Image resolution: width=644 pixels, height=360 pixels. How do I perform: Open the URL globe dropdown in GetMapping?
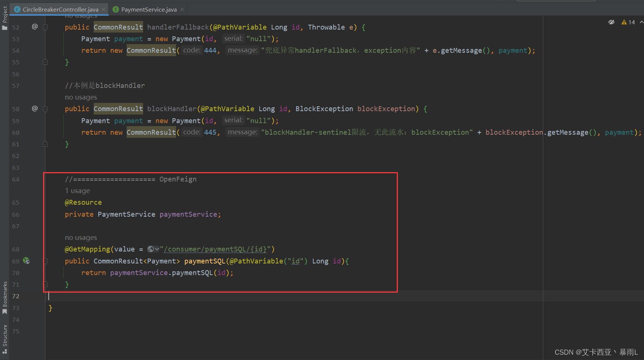coord(153,249)
